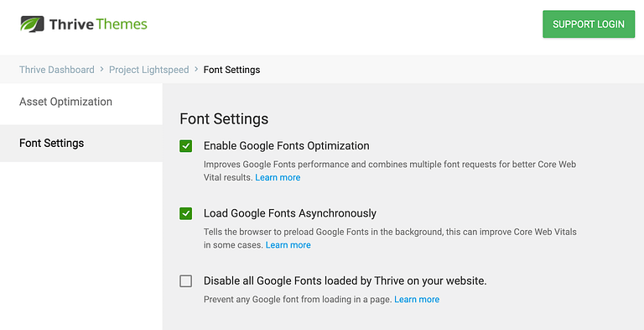The height and width of the screenshot is (330, 644).
Task: Select the Font Settings sidebar tab
Action: point(81,144)
